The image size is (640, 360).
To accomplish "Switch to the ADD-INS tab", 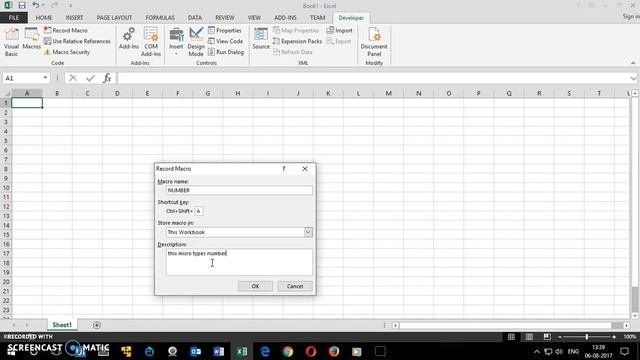I will click(285, 18).
